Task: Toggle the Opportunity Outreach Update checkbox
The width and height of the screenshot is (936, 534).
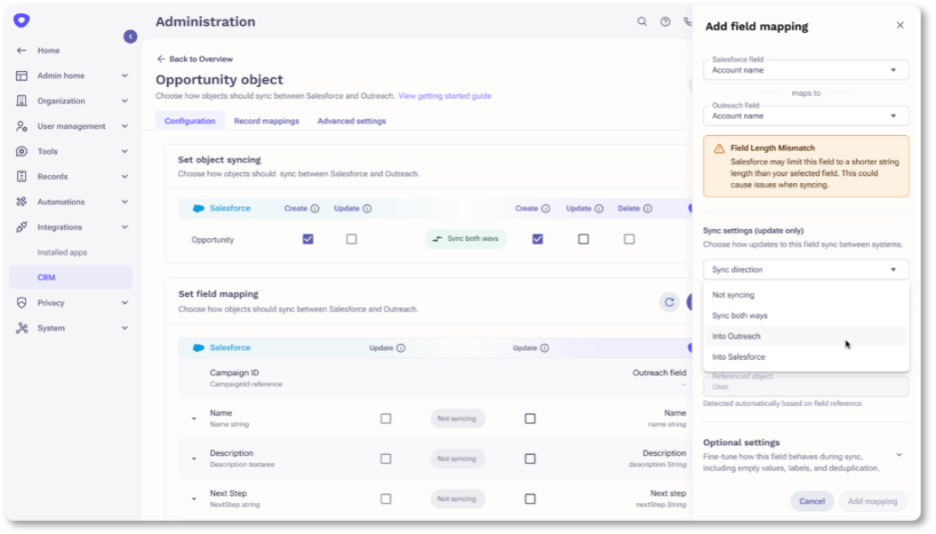Action: pos(584,239)
